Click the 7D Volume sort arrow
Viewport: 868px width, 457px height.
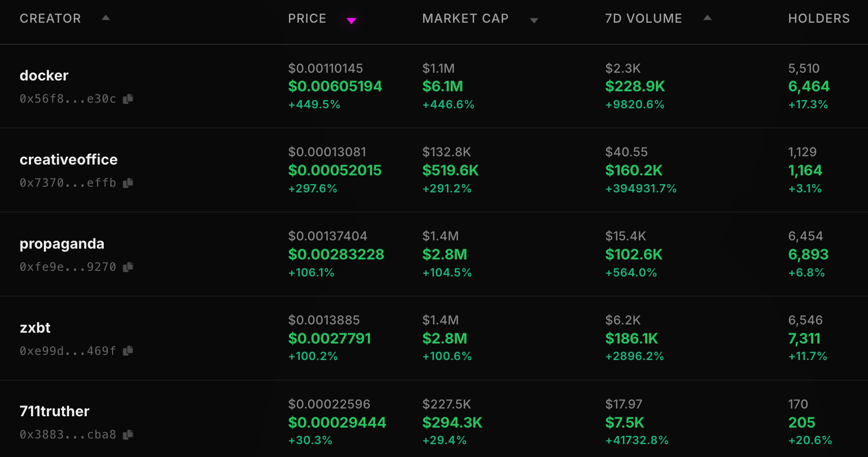tap(708, 18)
